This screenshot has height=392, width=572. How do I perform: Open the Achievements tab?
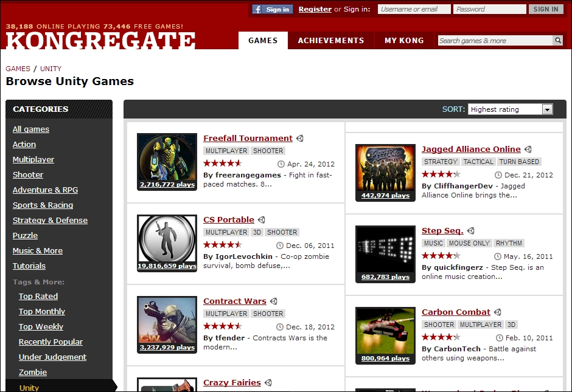331,41
